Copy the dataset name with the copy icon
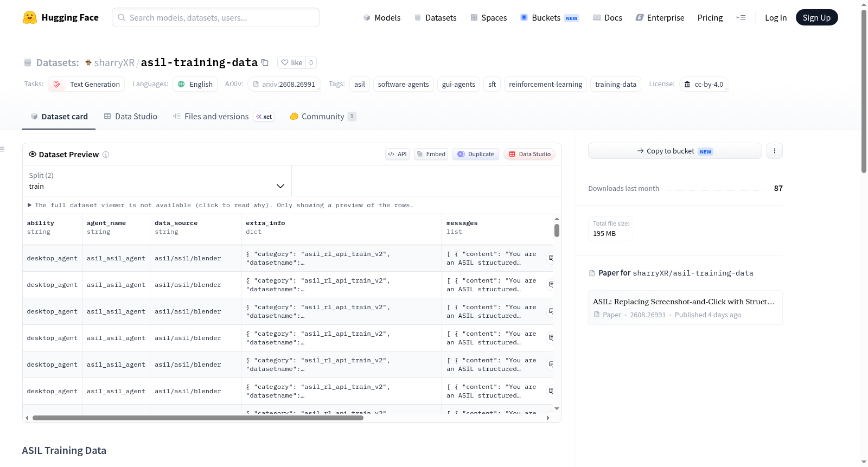Screen dimensions: 868x467 click(x=265, y=62)
